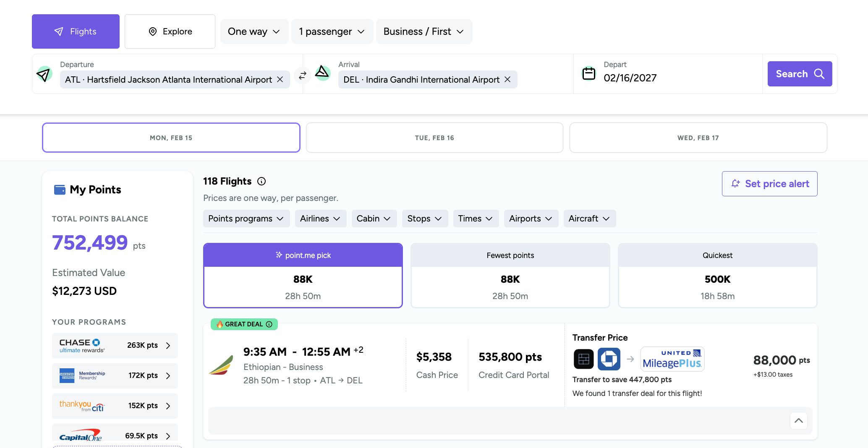
Task: Click the Great Deal info icon
Action: 269,324
